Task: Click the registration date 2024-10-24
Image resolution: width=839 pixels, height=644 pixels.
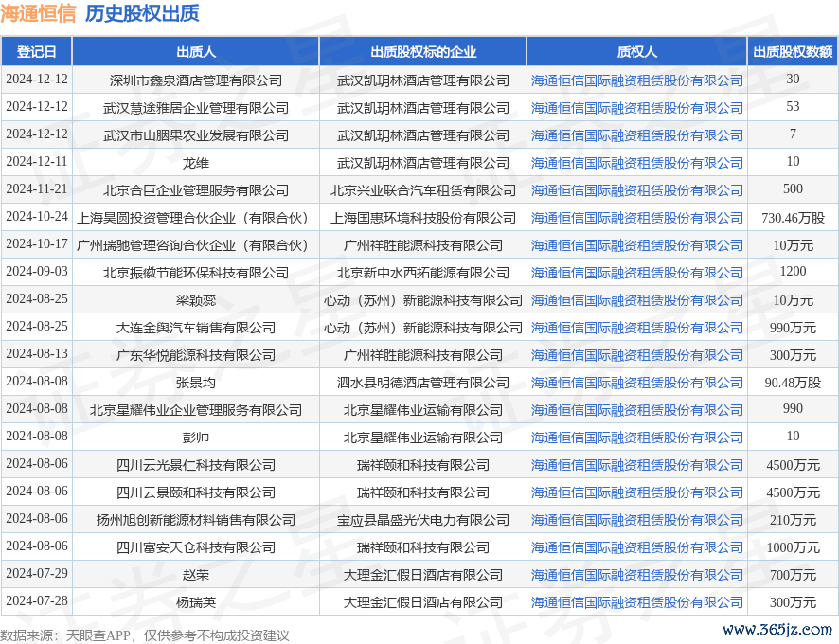Action: tap(37, 216)
